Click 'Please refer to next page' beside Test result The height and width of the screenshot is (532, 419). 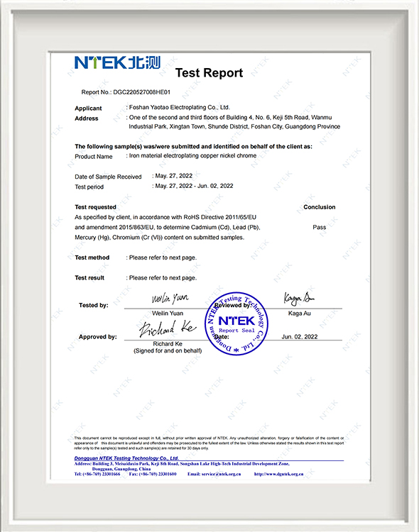[x=163, y=278]
